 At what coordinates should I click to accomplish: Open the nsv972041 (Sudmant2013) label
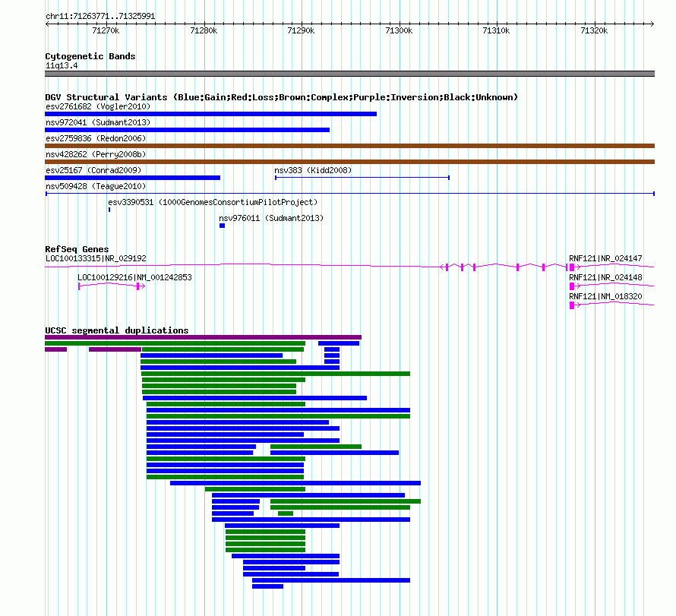tap(98, 122)
